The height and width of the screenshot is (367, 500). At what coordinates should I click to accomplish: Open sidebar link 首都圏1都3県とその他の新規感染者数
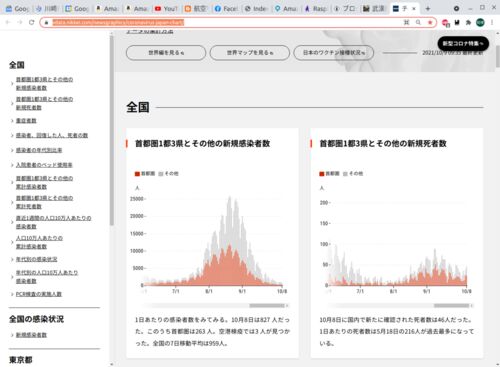(x=44, y=83)
